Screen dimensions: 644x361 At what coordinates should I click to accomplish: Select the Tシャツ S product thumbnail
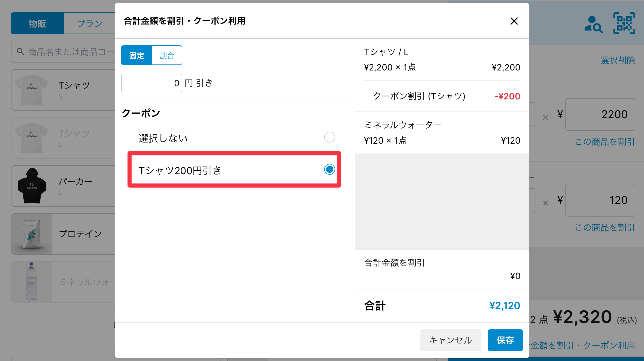pyautogui.click(x=32, y=90)
